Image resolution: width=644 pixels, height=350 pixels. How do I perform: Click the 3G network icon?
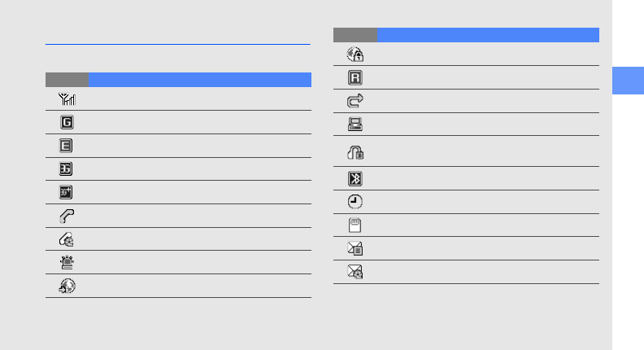(67, 169)
